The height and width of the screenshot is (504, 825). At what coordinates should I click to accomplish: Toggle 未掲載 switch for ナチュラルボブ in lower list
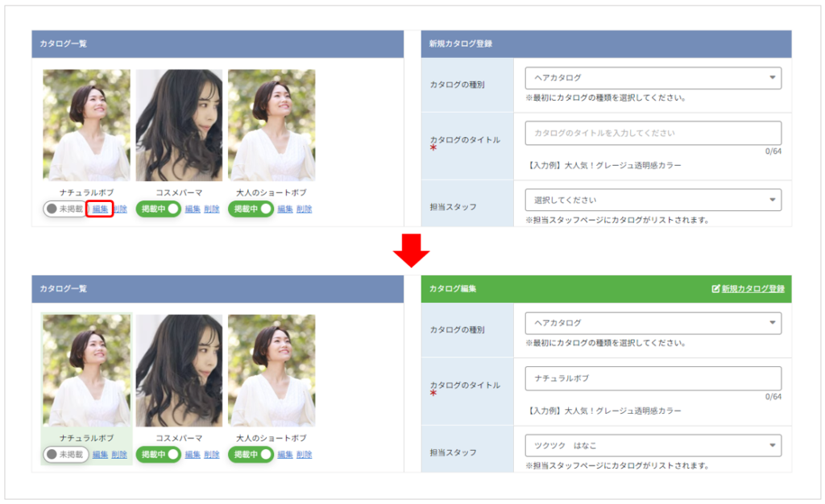tap(65, 454)
